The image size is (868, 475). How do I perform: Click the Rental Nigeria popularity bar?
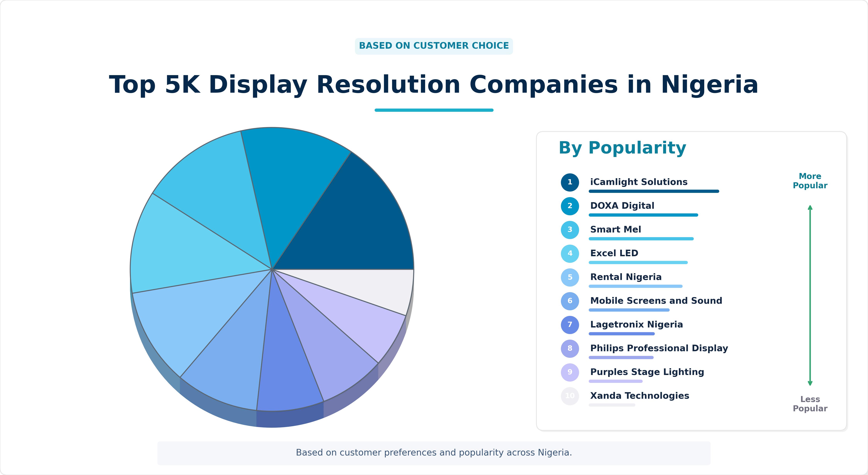point(636,286)
